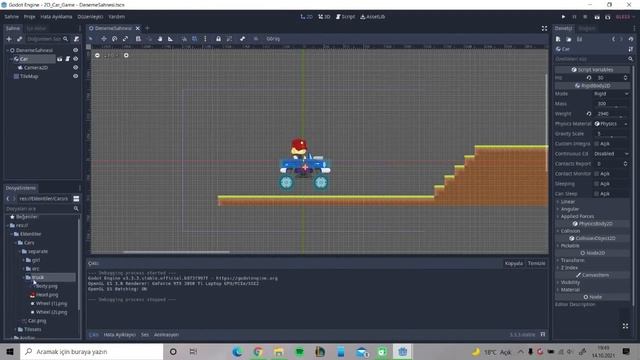The width and height of the screenshot is (640, 360).
Task: Open the Görüş view menu button
Action: coord(273,39)
